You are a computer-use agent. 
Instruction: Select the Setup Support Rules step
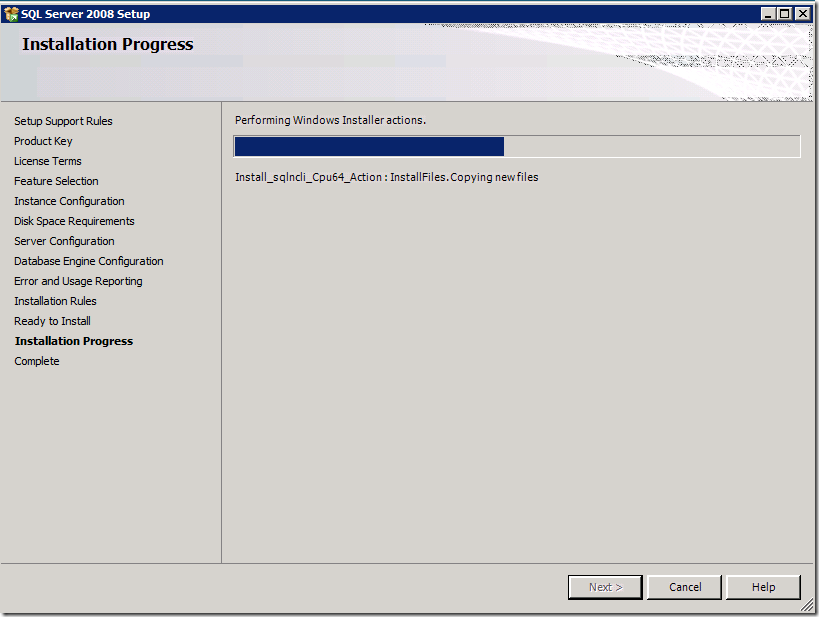(x=63, y=121)
